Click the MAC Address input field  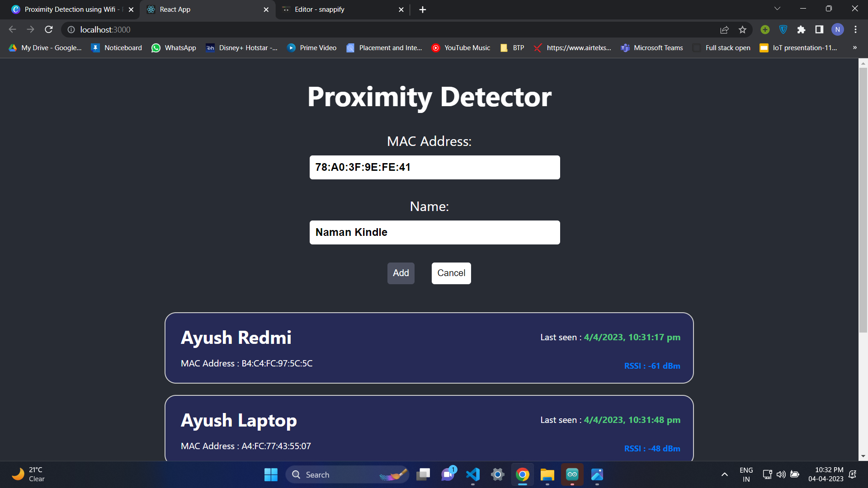click(x=434, y=167)
